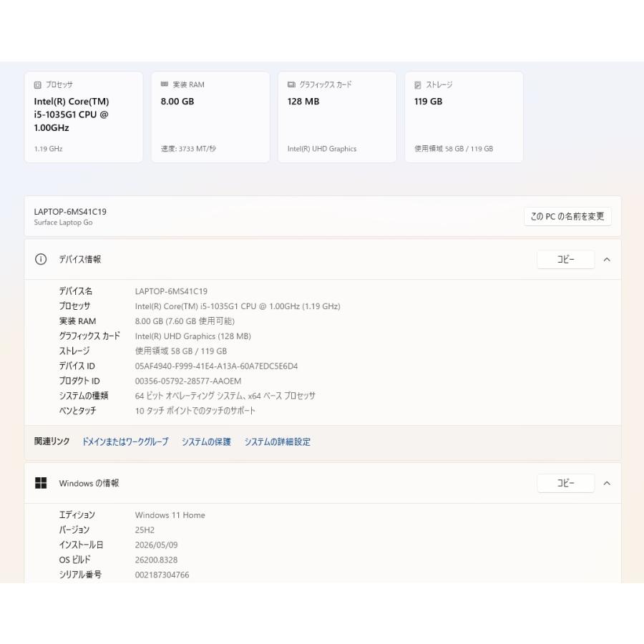
Task: Select the プロセッサ summary card
Action: click(x=84, y=117)
